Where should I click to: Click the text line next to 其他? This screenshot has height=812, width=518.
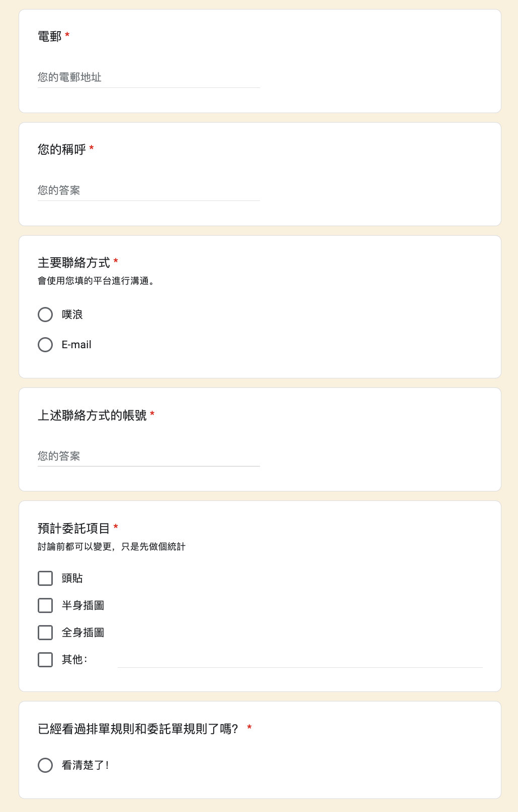pos(300,660)
